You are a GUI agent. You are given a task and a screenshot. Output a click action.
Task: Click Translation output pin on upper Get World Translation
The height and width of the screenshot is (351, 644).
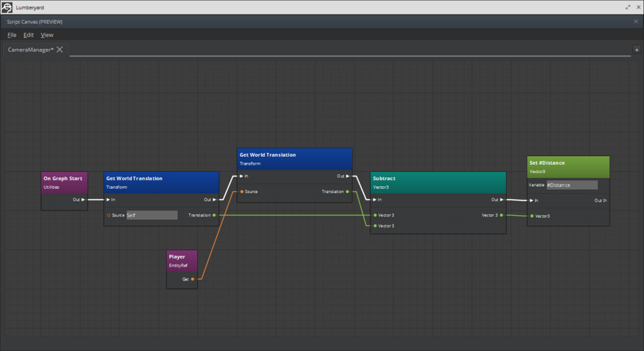347,191
